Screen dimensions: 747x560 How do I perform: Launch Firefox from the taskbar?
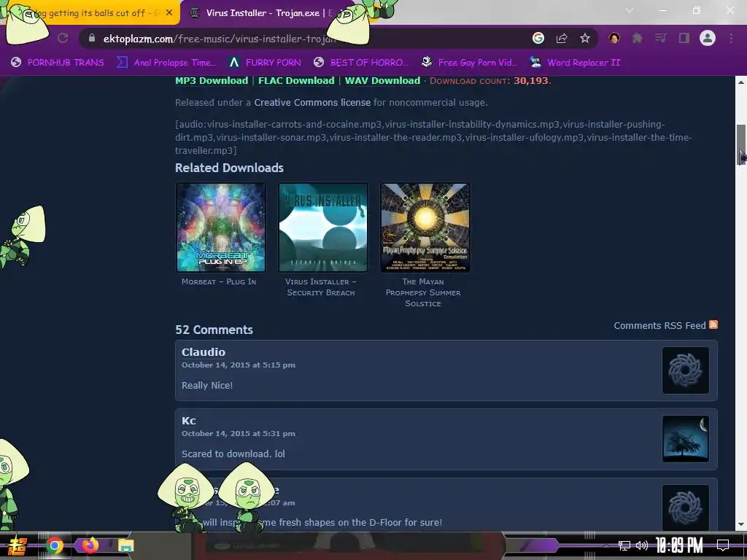pos(90,545)
